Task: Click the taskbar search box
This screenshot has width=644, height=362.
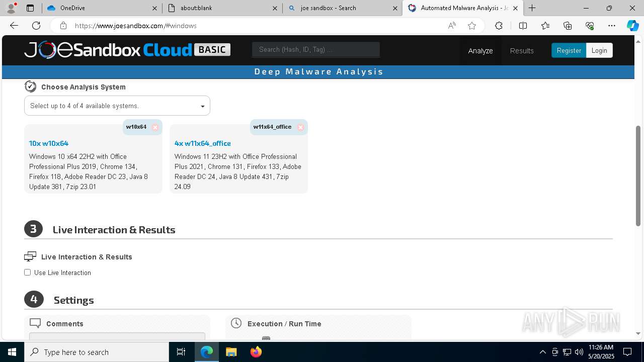Action: pyautogui.click(x=97, y=352)
